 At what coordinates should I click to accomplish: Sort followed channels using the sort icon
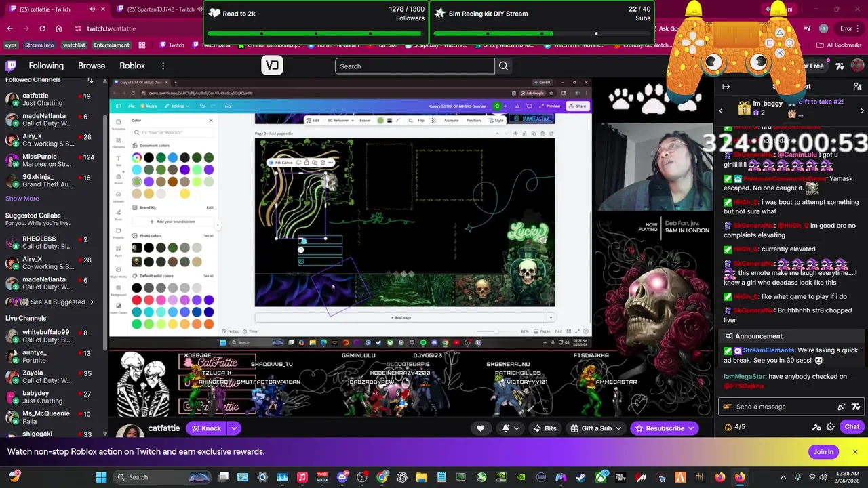(90, 80)
